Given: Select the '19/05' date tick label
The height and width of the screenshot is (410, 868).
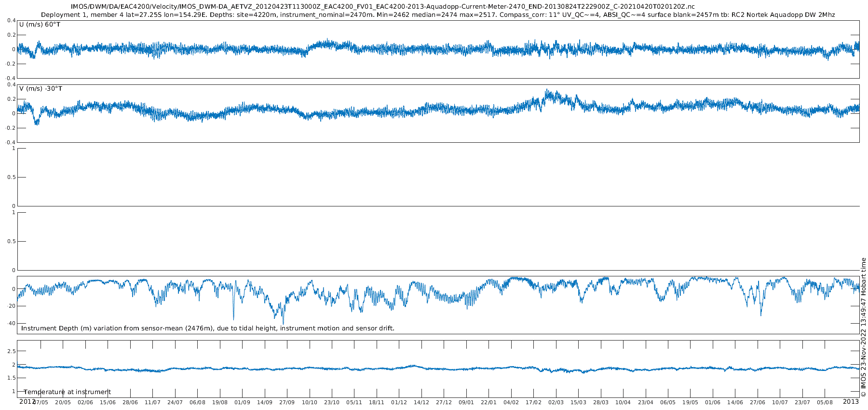Looking at the screenshot, I should coord(691,402).
